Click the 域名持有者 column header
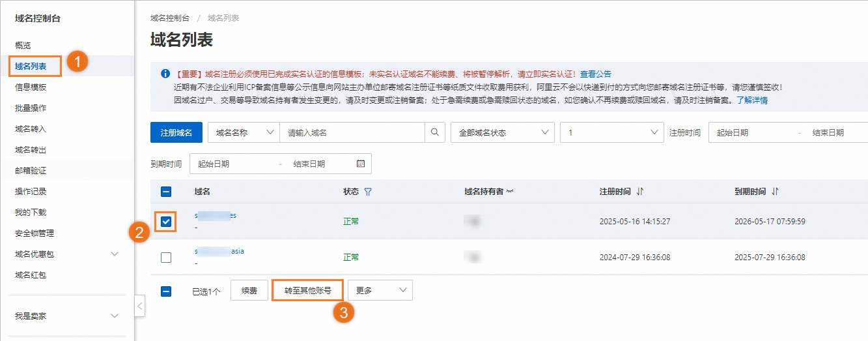The height and width of the screenshot is (341, 868). (484, 192)
